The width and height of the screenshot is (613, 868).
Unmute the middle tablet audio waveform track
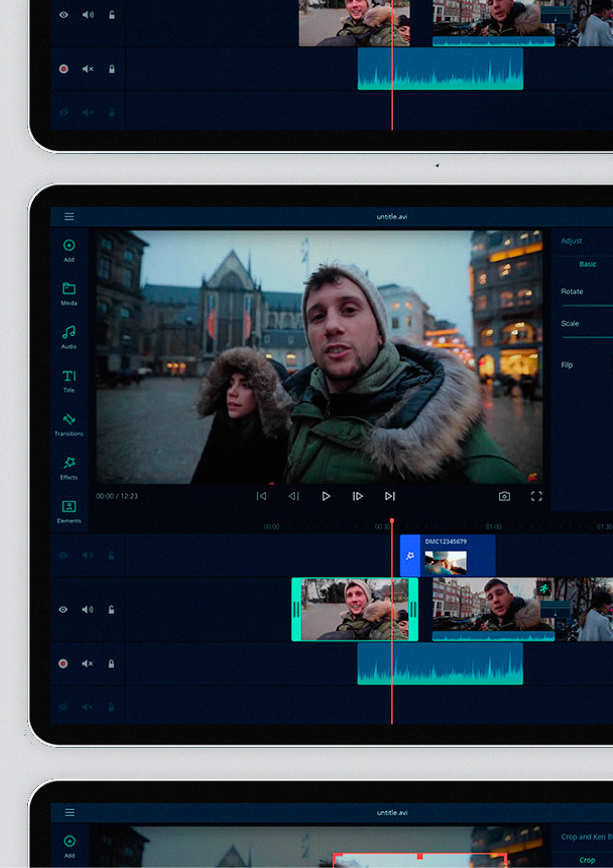(x=88, y=664)
